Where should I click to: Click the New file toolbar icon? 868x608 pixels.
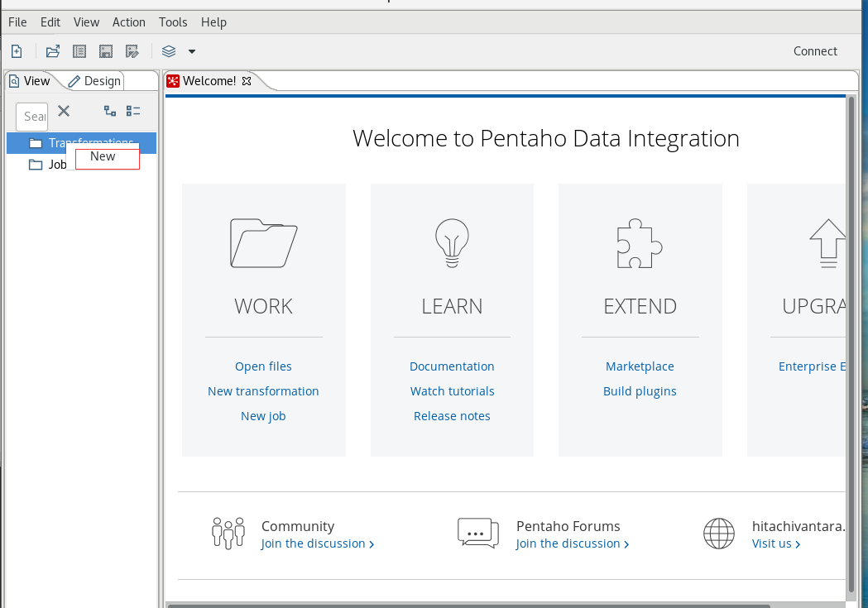pyautogui.click(x=17, y=51)
